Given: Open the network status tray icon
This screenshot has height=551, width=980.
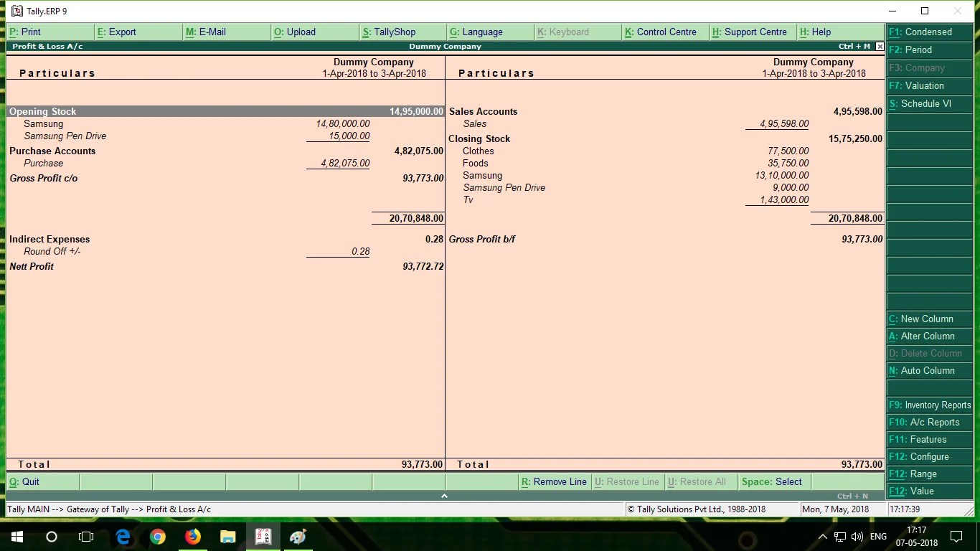Looking at the screenshot, I should tap(840, 537).
